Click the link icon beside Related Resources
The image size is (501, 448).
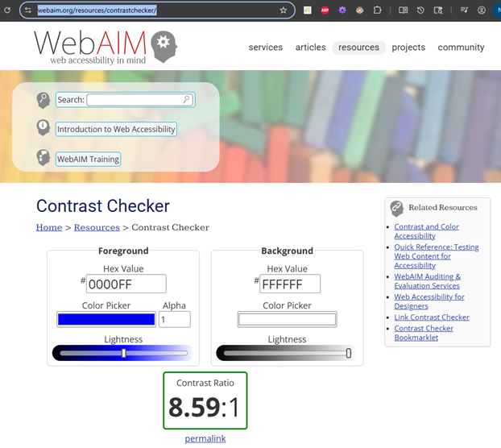point(396,209)
